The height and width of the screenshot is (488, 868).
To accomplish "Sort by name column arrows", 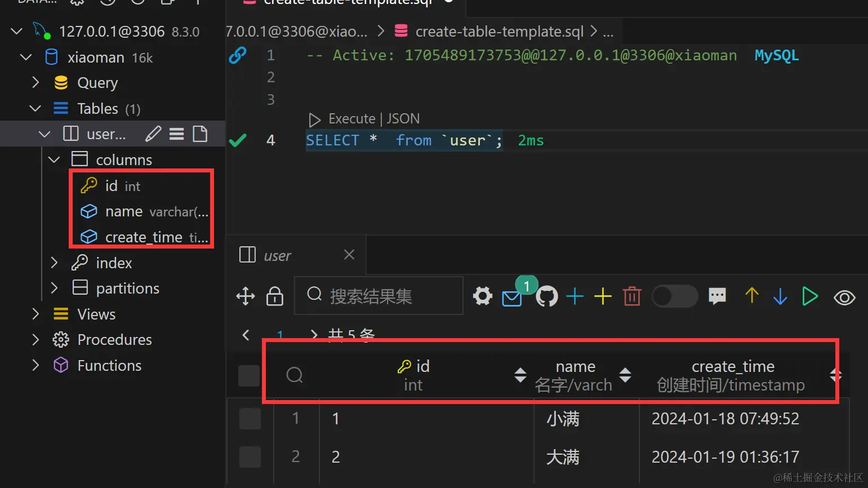I will [625, 375].
